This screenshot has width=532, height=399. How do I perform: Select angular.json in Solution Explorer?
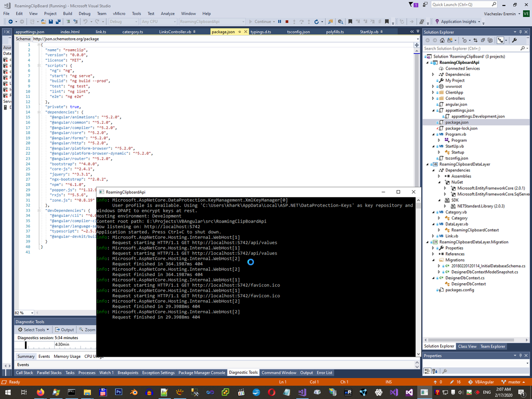click(456, 104)
